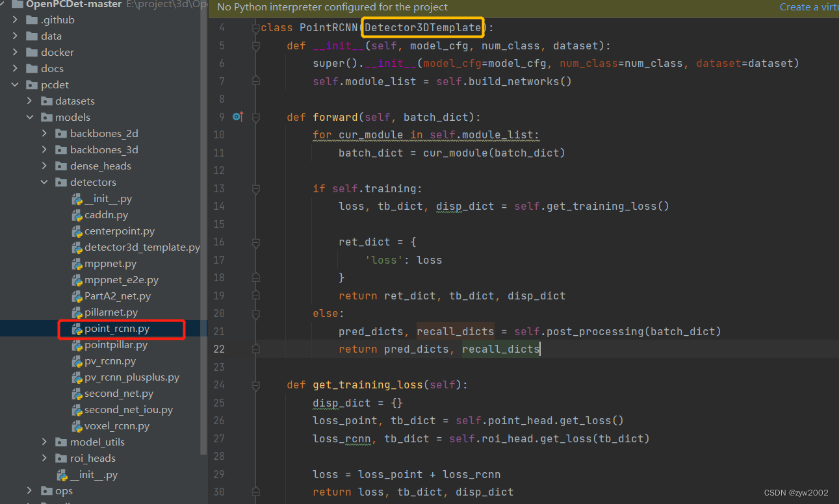Open detector3d_template.py file
The width and height of the screenshot is (839, 504).
(x=142, y=247)
